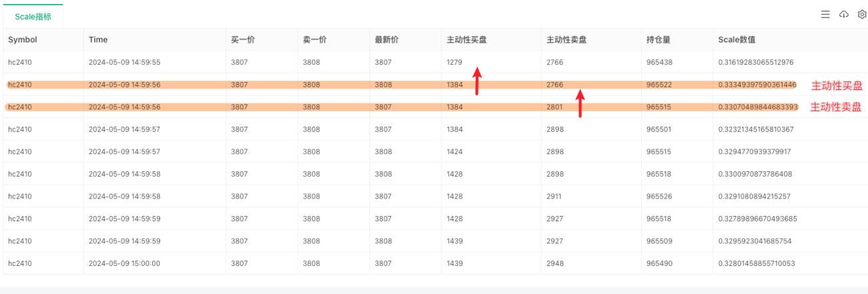868x294 pixels.
Task: Click Scale value 0.31619283065512976
Action: pyautogui.click(x=756, y=62)
